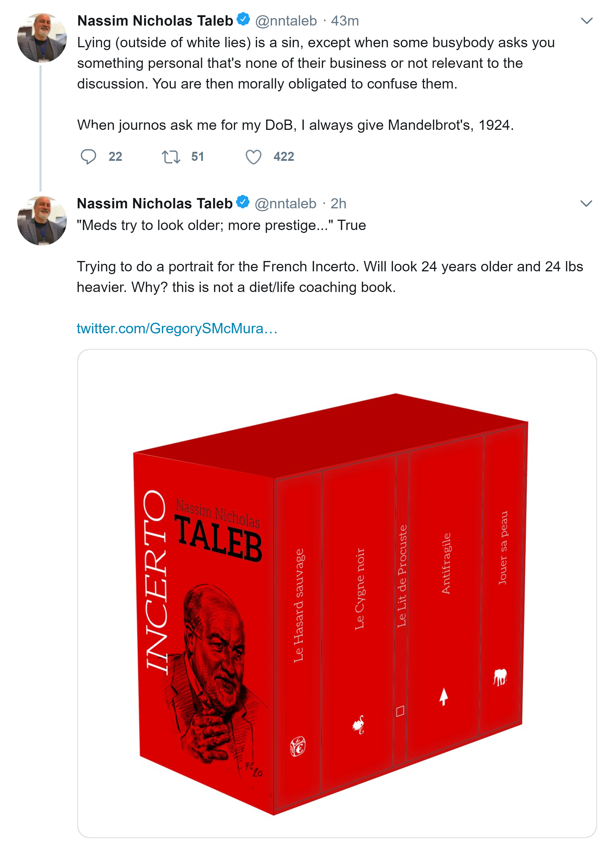Open the 43m timestamp link

[345, 21]
